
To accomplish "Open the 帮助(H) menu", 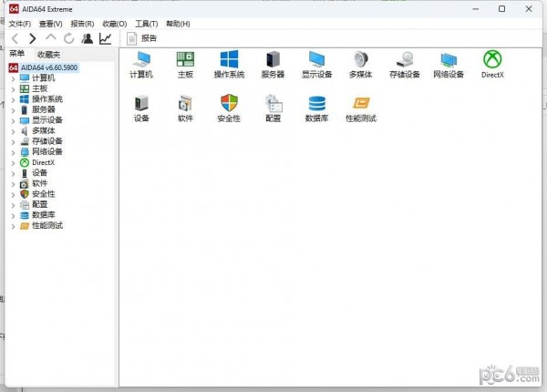I will pyautogui.click(x=178, y=24).
